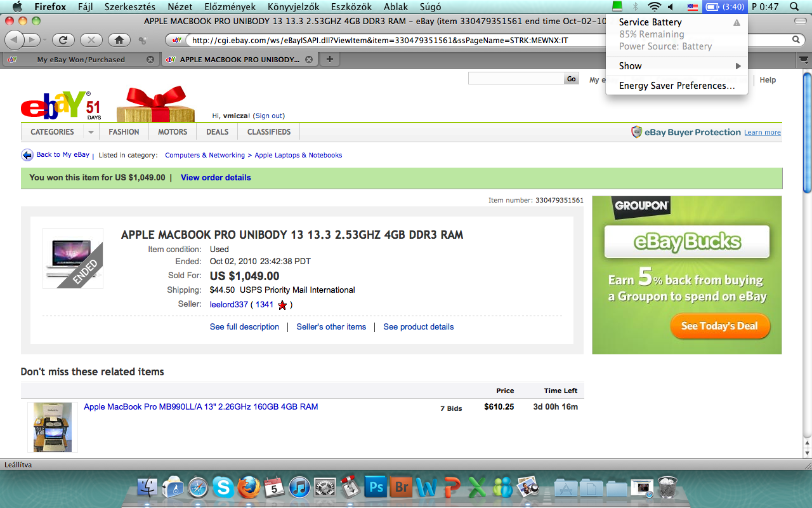Viewport: 812px width, 508px height.
Task: Open Microsoft Word from the dock
Action: pos(427,488)
